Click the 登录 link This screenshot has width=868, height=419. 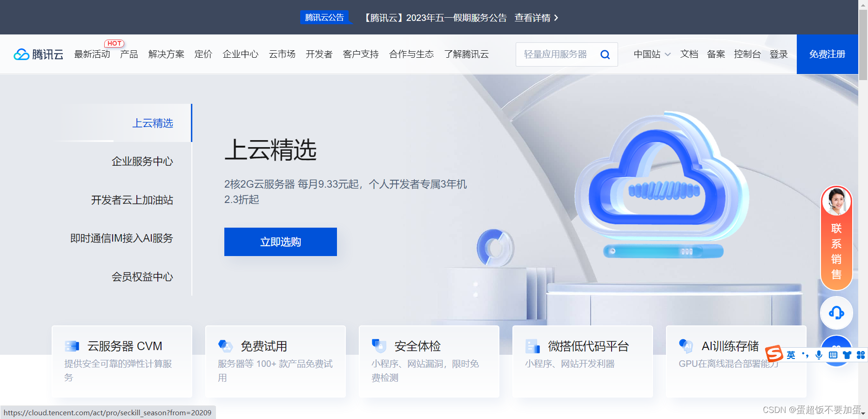pos(779,54)
